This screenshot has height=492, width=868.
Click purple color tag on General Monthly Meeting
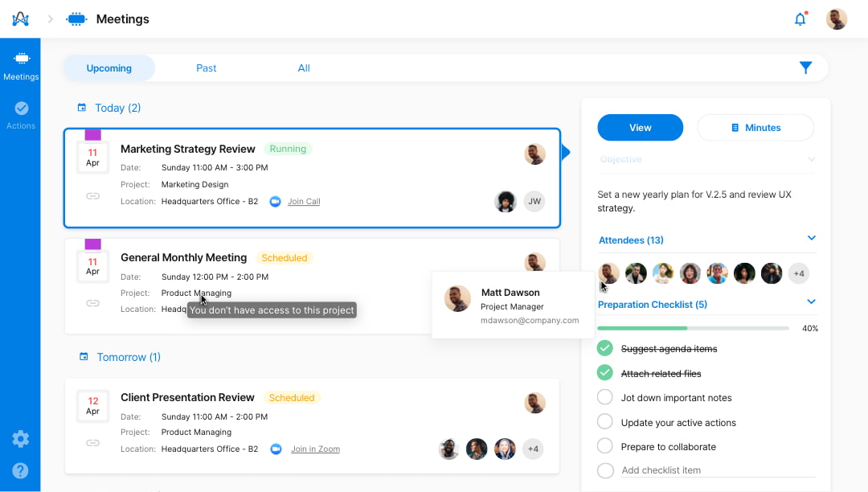click(x=93, y=244)
